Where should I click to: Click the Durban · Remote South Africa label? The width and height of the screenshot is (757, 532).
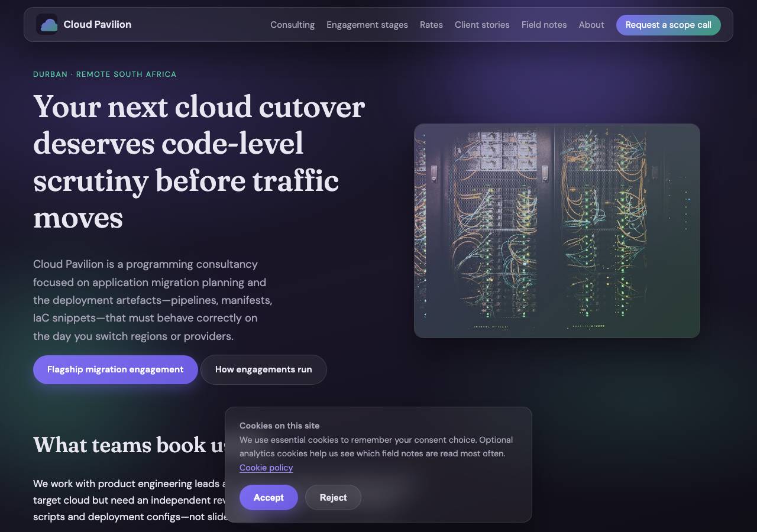tap(105, 74)
